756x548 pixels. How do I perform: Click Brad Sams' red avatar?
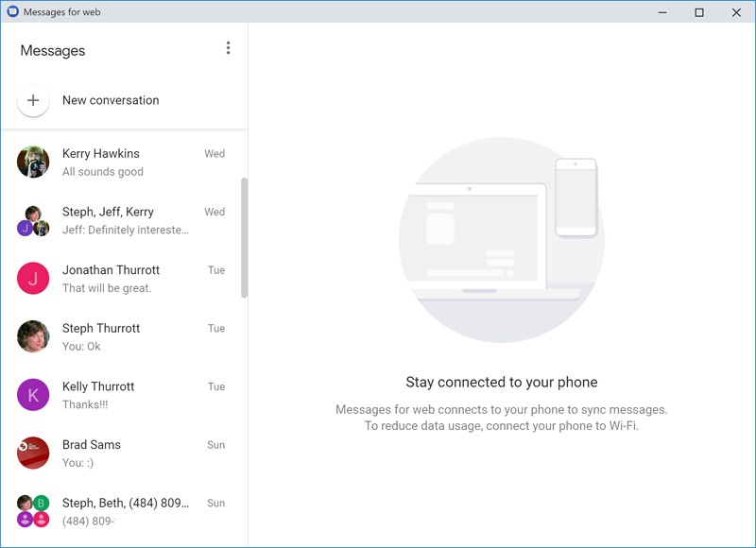tap(33, 454)
